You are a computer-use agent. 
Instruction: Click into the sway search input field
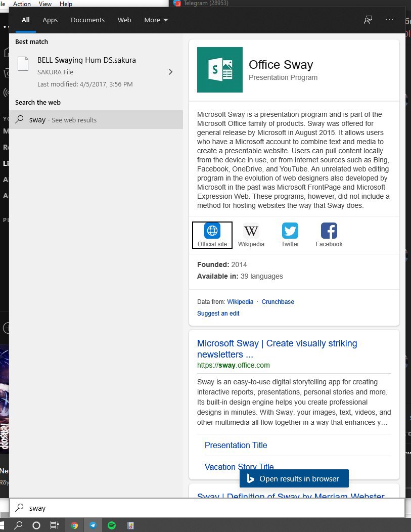tap(207, 508)
